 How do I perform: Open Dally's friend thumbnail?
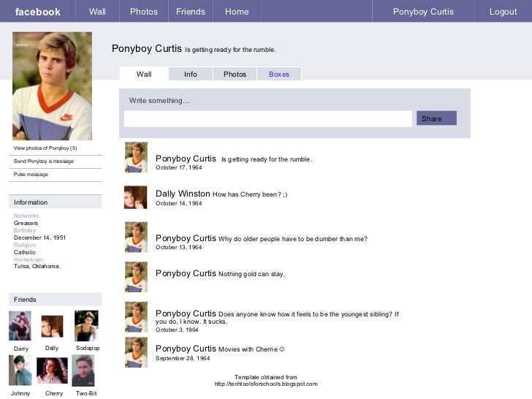(x=52, y=326)
